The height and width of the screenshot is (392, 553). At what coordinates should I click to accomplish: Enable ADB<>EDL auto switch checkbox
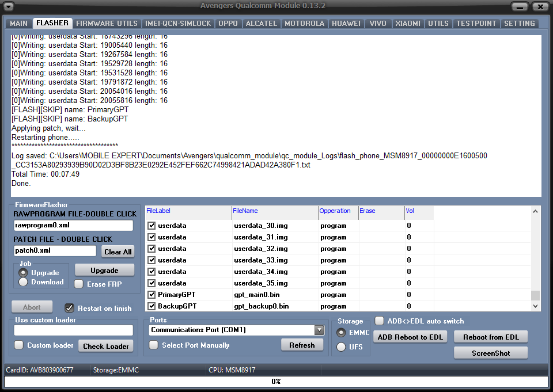[x=380, y=321]
